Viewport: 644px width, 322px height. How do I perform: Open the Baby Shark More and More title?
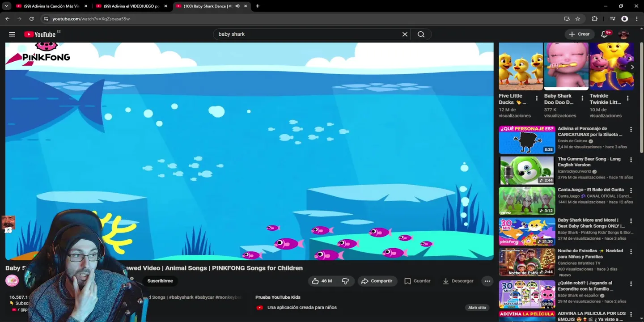tap(591, 223)
